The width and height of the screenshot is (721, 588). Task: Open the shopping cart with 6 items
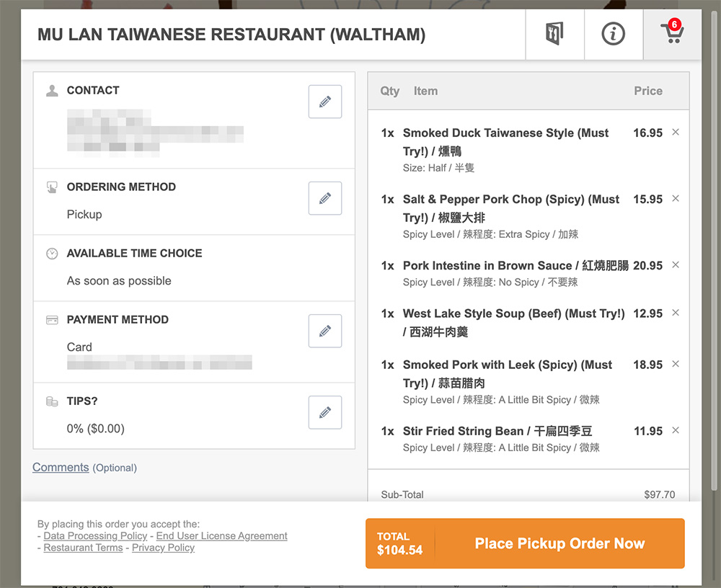pos(671,34)
